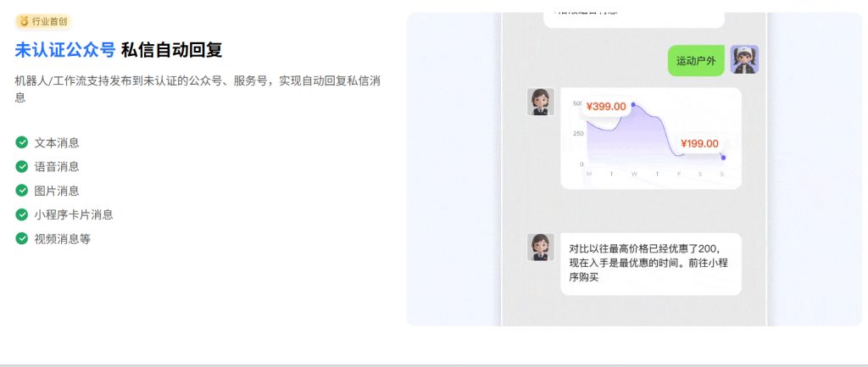868x367 pixels.
Task: Click the green check icon beside 文本消息
Action: click(21, 142)
